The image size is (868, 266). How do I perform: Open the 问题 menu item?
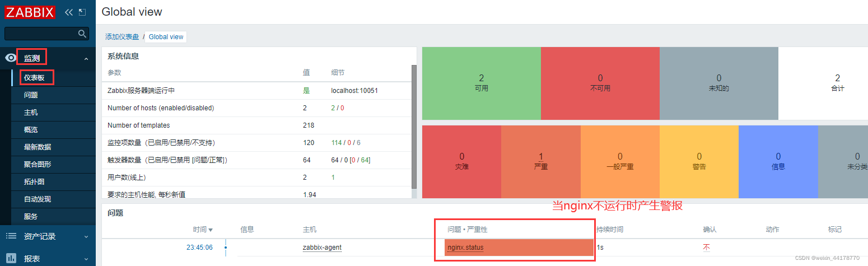31,95
